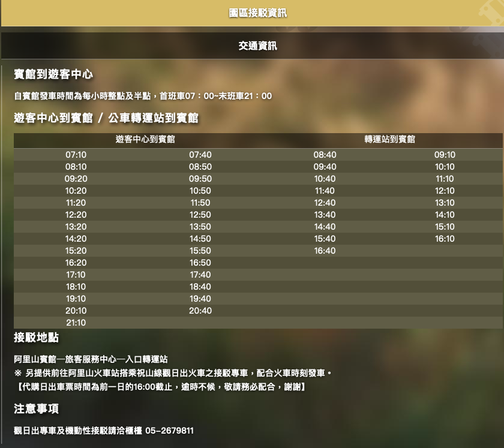Select the 18:40 time cell
Viewport: 504px width, 448px height.
pyautogui.click(x=200, y=287)
